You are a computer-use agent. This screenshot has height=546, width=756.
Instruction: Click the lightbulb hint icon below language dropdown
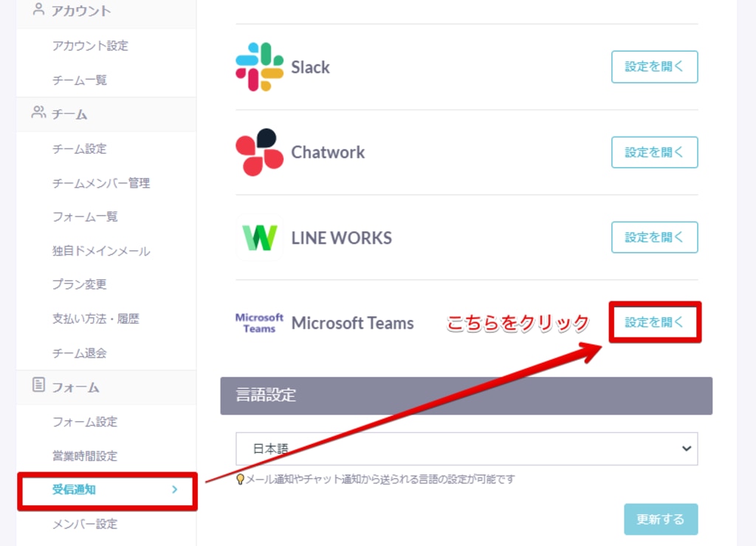tap(240, 480)
